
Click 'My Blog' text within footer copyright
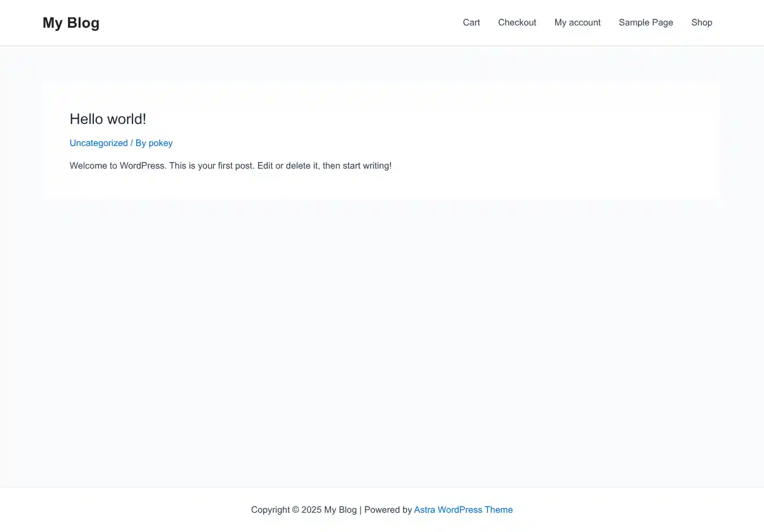[x=340, y=510]
